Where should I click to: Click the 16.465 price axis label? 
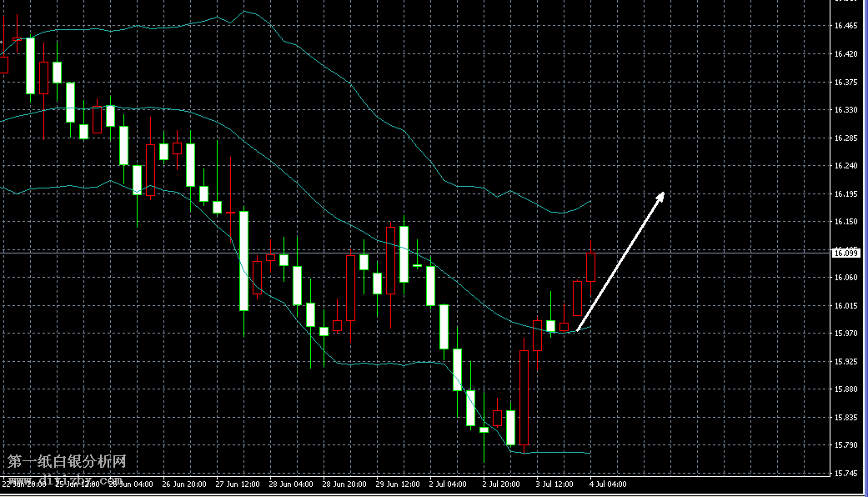pos(845,26)
